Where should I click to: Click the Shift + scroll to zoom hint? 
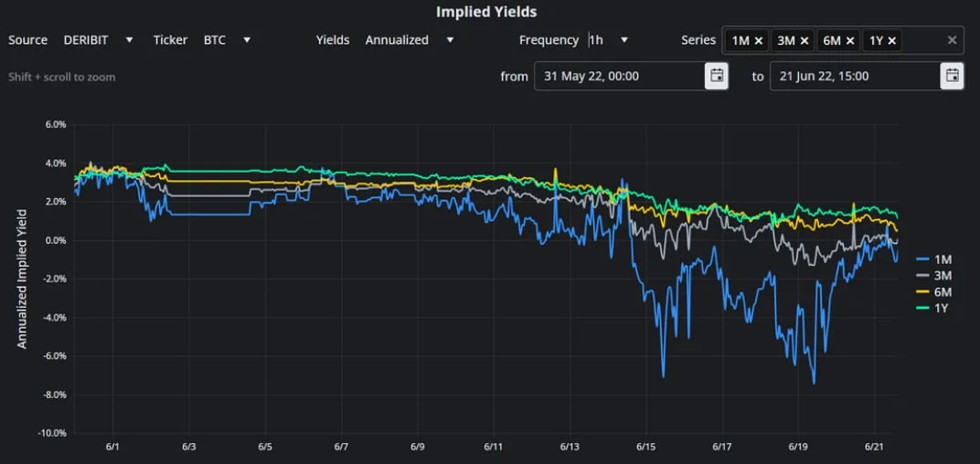pos(61,77)
